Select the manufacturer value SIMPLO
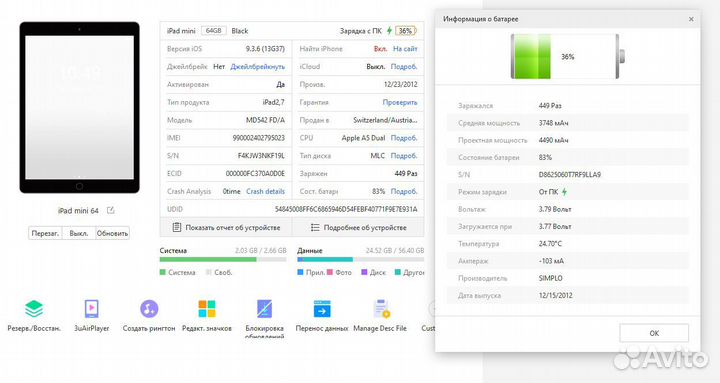The width and height of the screenshot is (720, 383). (x=551, y=278)
